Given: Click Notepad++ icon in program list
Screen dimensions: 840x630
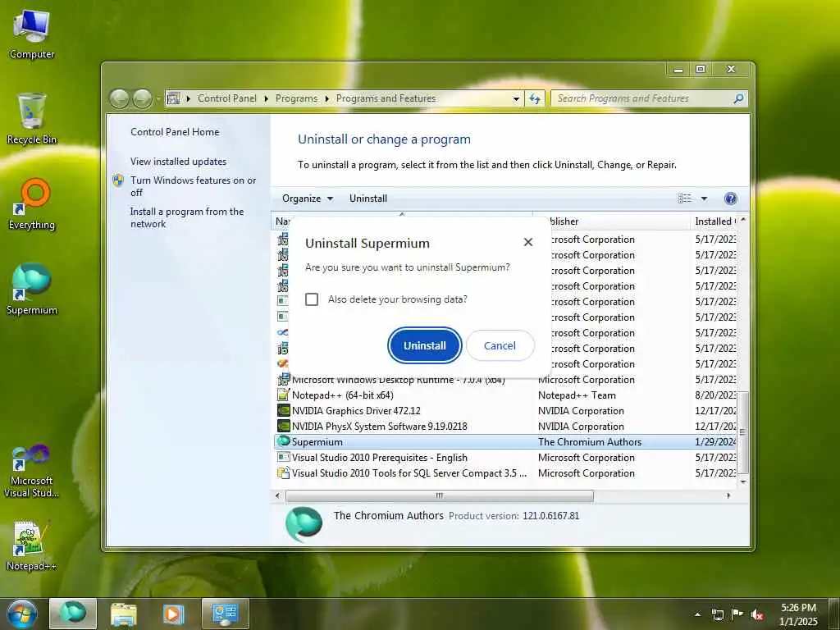Looking at the screenshot, I should [283, 395].
